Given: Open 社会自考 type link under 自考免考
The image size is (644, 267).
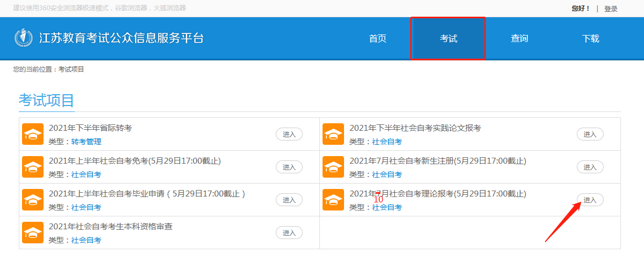Looking at the screenshot, I should pyautogui.click(x=86, y=175).
